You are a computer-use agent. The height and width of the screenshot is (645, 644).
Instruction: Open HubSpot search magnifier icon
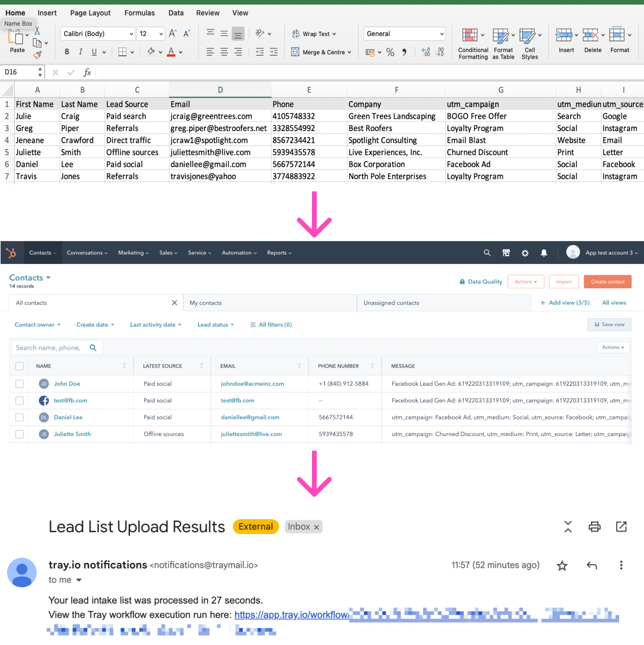pyautogui.click(x=487, y=253)
